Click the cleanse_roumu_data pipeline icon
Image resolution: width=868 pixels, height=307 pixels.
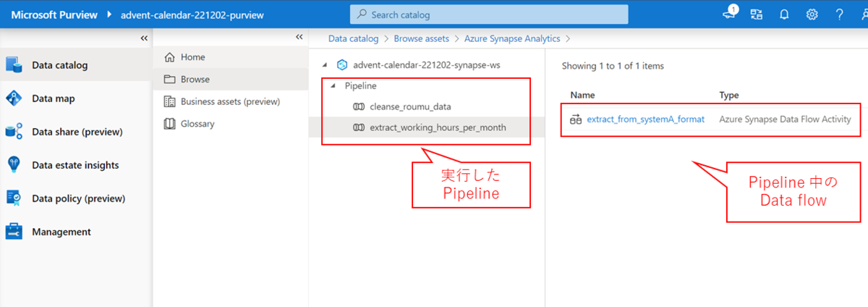tap(359, 106)
